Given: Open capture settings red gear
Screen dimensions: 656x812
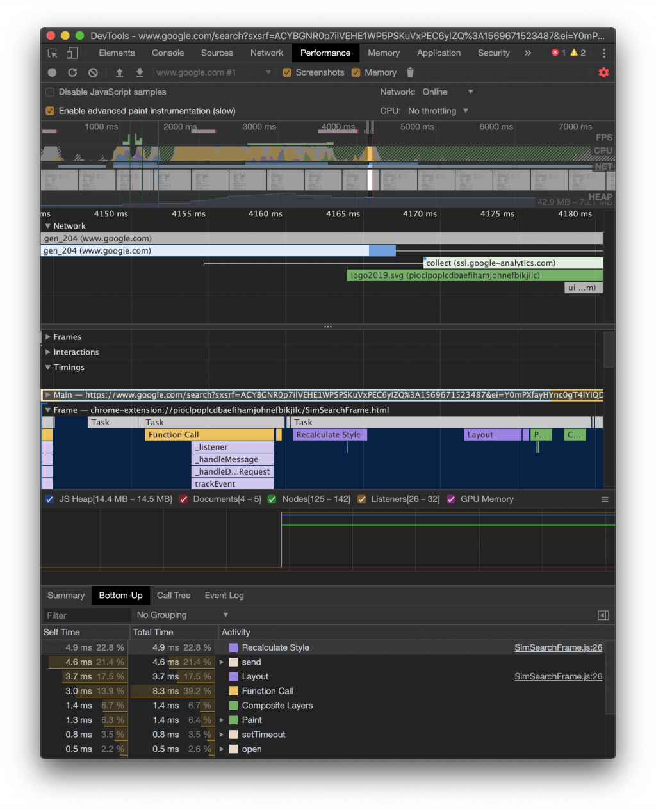Looking at the screenshot, I should 603,72.
